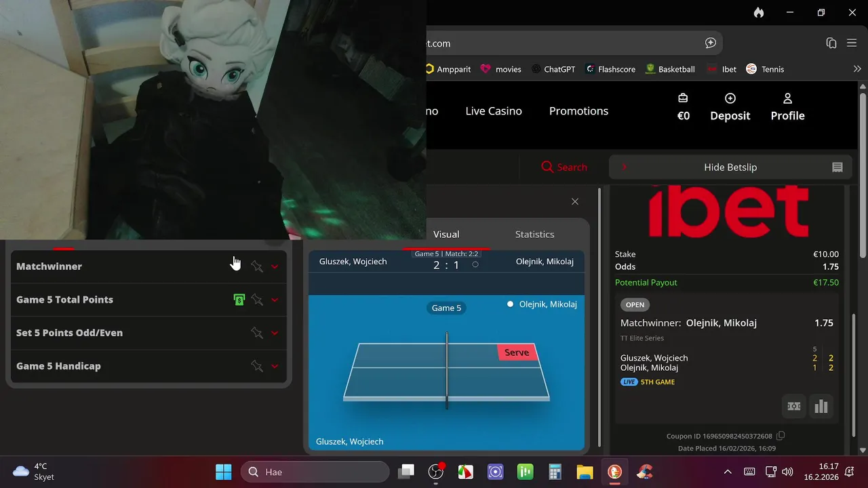The width and height of the screenshot is (868, 488).
Task: Open File Explorer from taskbar
Action: (585, 472)
